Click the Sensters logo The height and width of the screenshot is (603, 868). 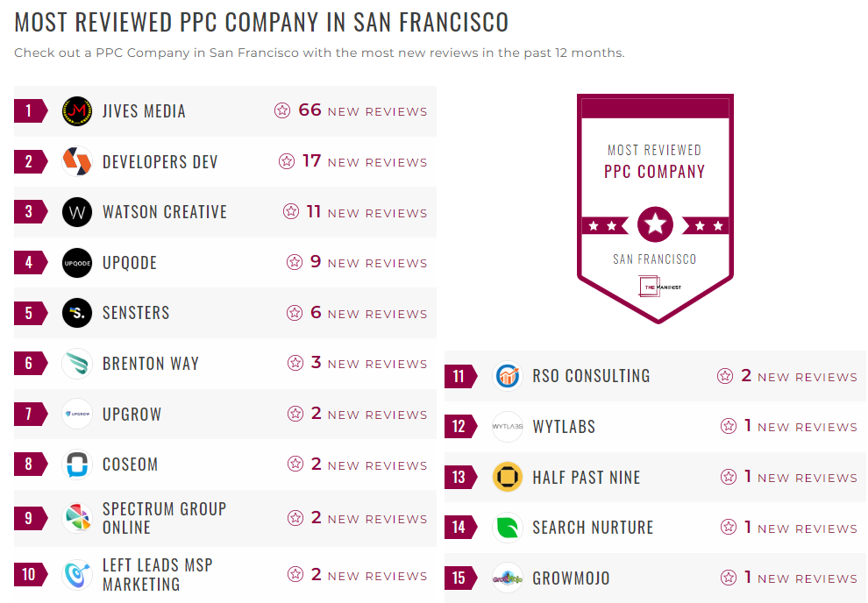[76, 313]
